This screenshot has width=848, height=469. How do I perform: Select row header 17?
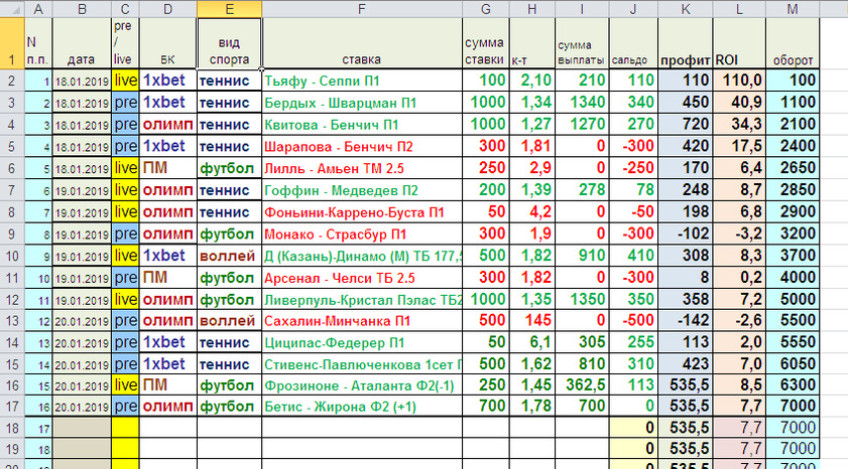tap(10, 407)
